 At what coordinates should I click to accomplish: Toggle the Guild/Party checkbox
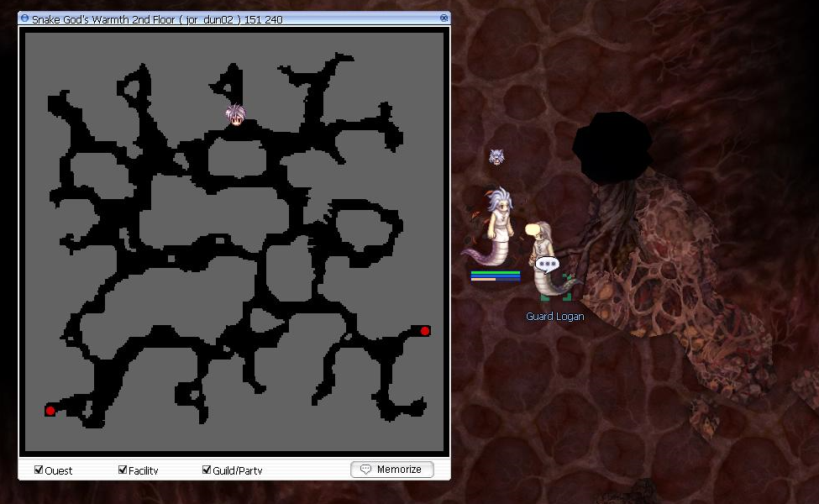coord(207,470)
